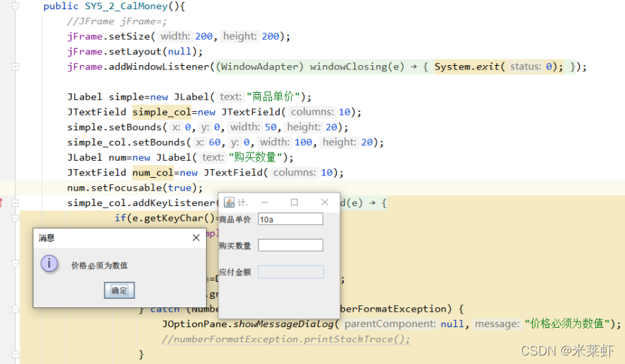Click 'setSize' in the jFrame.setSize line
The height and width of the screenshot is (364, 625).
[x=129, y=37]
